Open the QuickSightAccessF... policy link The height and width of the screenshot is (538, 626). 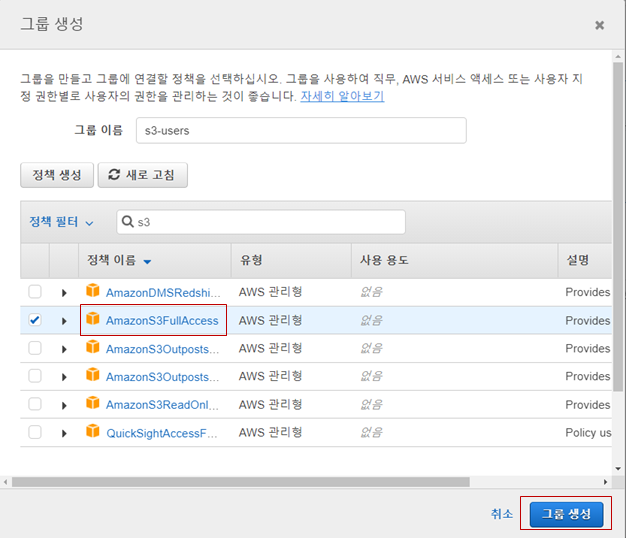162,433
